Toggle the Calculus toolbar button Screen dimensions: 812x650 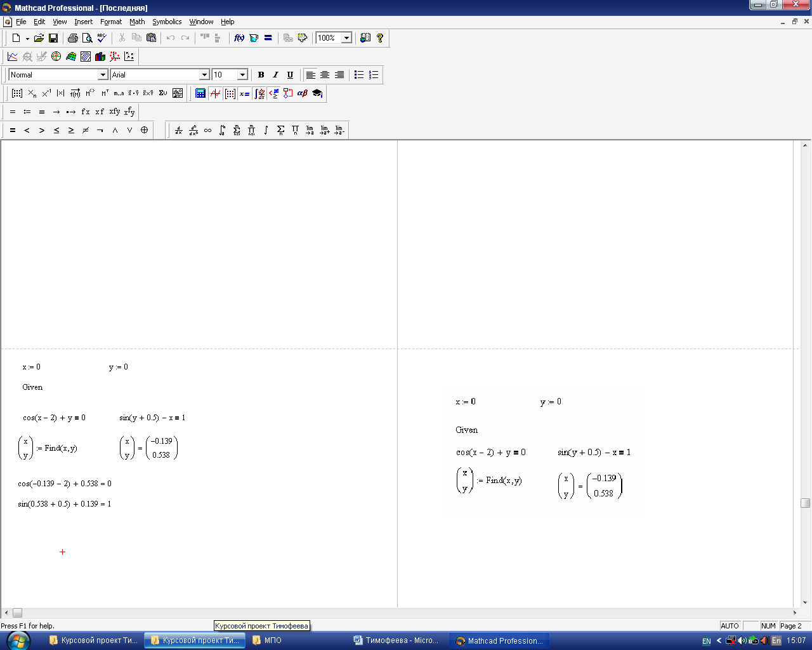pyautogui.click(x=259, y=93)
